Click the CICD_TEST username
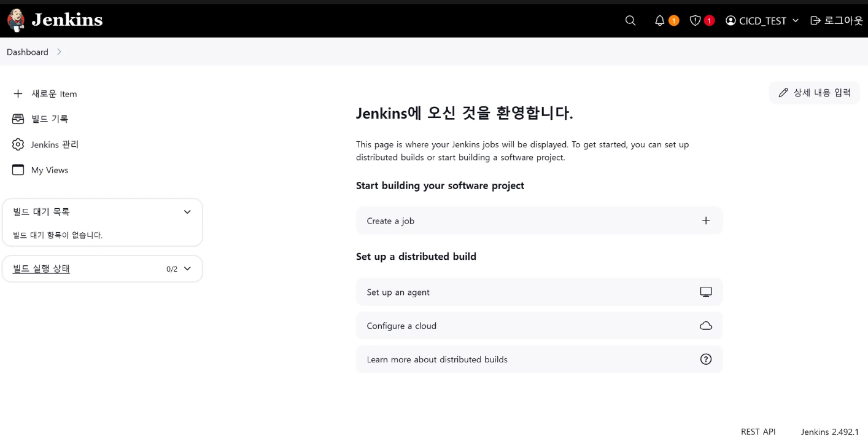This screenshot has height=441, width=868. 762,21
